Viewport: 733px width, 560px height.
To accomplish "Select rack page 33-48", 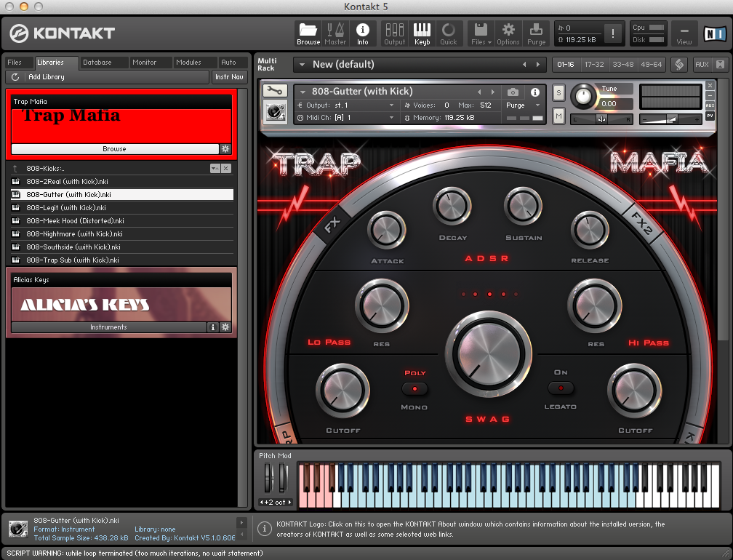I will coord(622,65).
